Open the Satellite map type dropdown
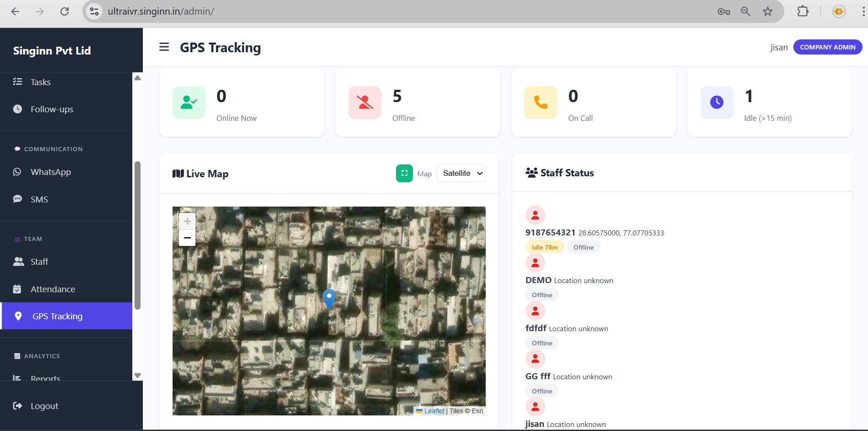 pos(461,174)
